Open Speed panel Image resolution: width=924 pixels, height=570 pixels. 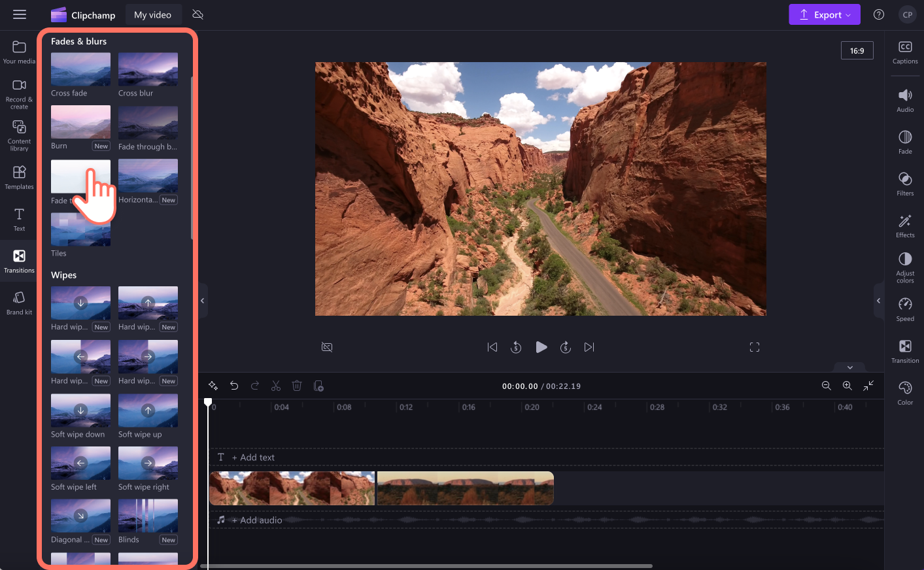tap(905, 310)
